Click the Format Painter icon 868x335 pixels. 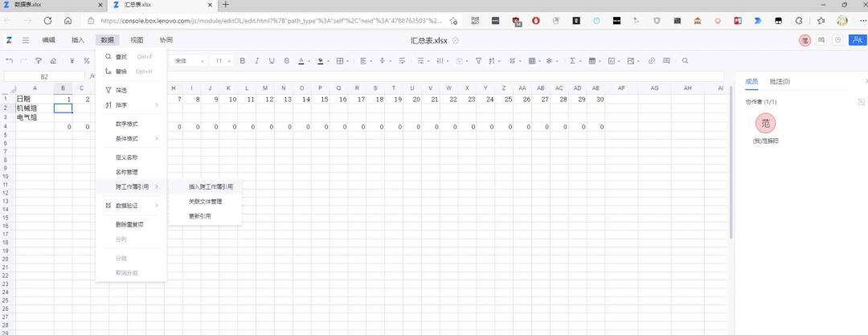(x=39, y=61)
